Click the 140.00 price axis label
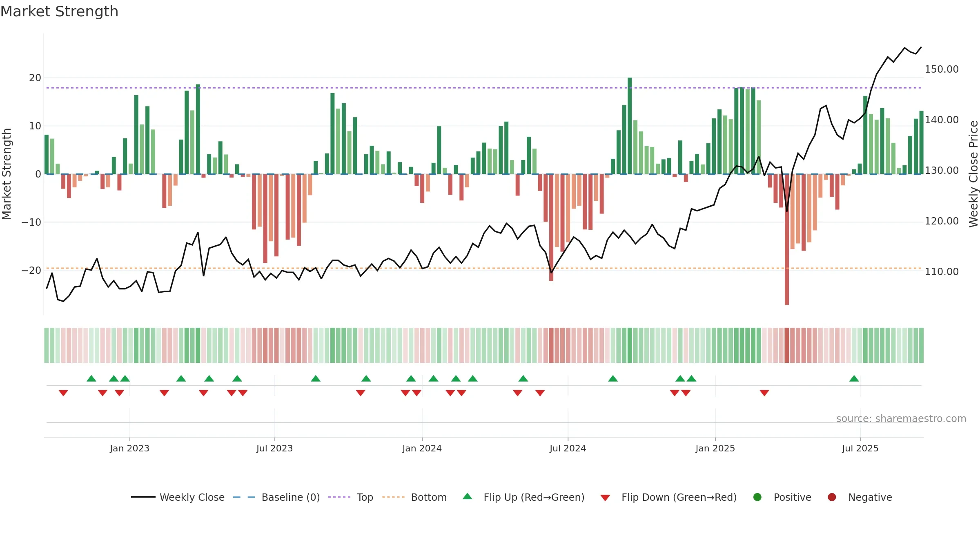This screenshot has width=980, height=551. point(942,120)
